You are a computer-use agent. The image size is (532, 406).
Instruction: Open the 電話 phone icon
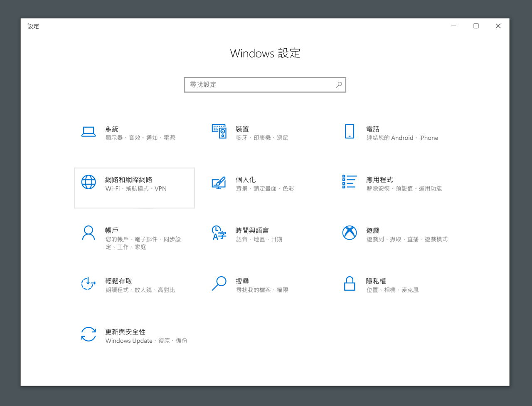coord(350,131)
